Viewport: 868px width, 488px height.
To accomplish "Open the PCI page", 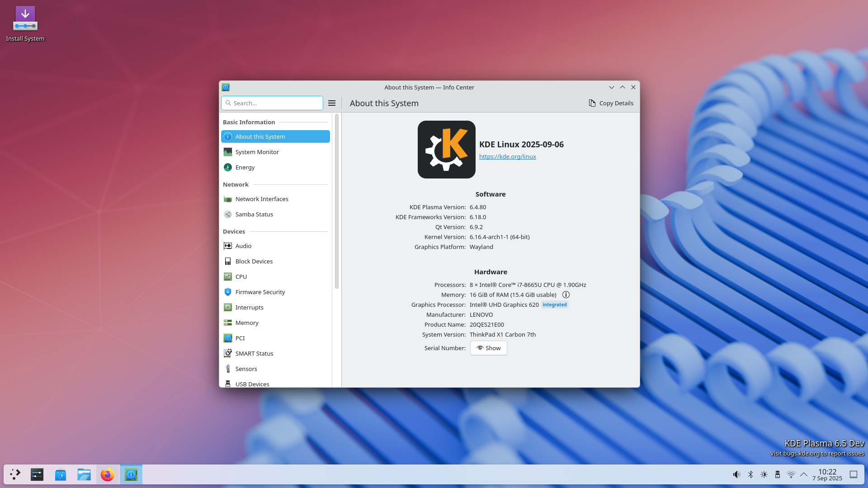I will click(275, 338).
